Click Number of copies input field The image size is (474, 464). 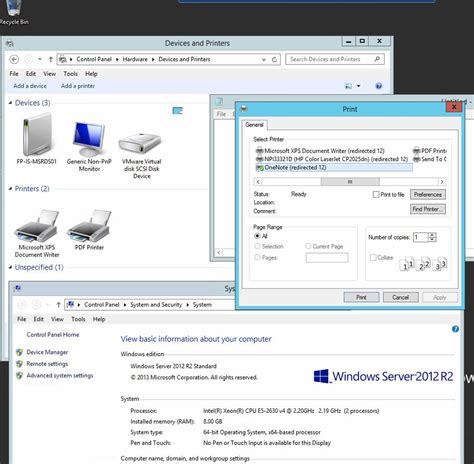pyautogui.click(x=421, y=237)
